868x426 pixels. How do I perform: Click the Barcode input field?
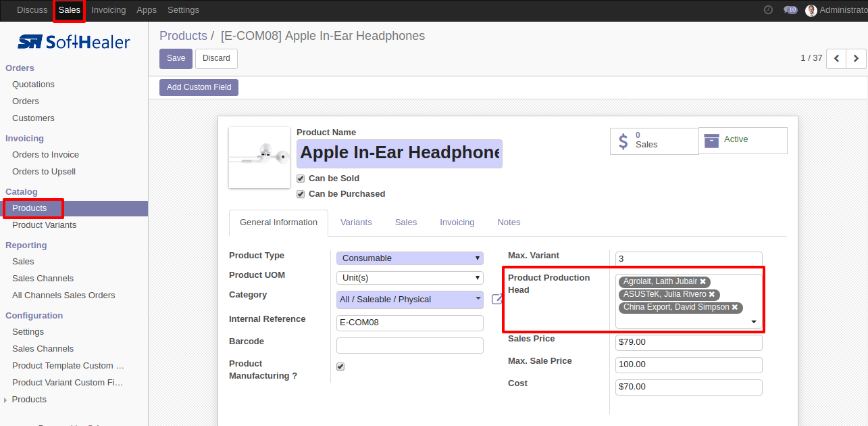[410, 346]
